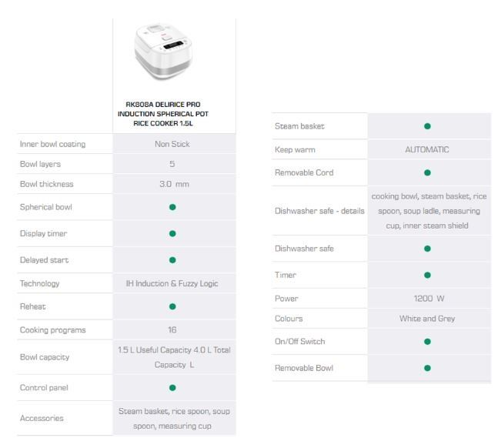Click the IH Induction & Fuzzy Logic text

point(172,283)
